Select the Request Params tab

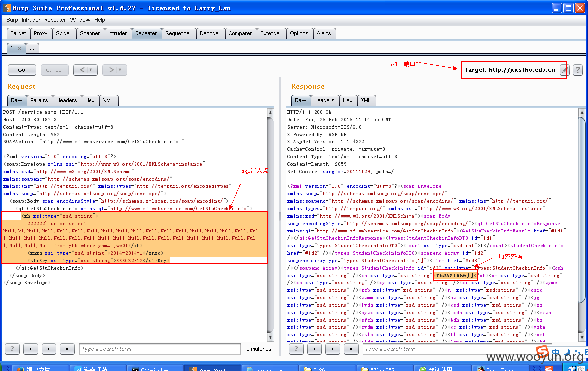39,100
